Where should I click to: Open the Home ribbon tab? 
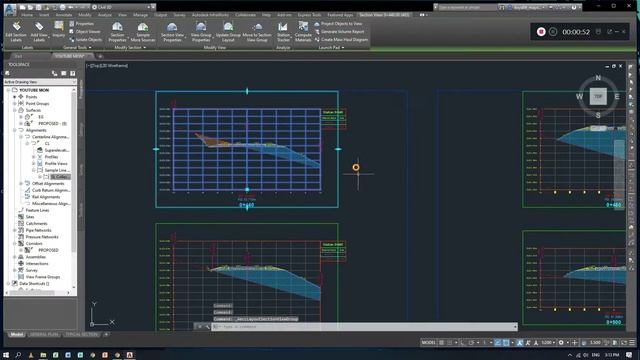[x=27, y=15]
